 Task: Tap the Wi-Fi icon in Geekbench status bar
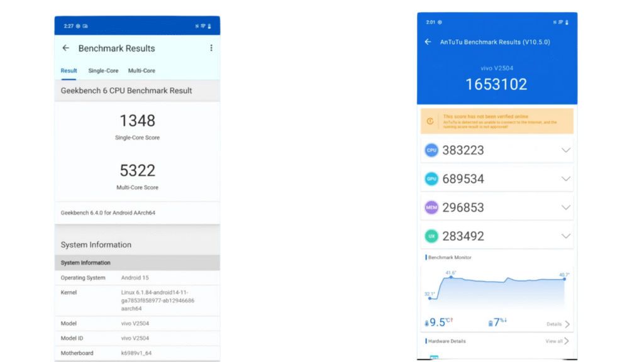203,26
